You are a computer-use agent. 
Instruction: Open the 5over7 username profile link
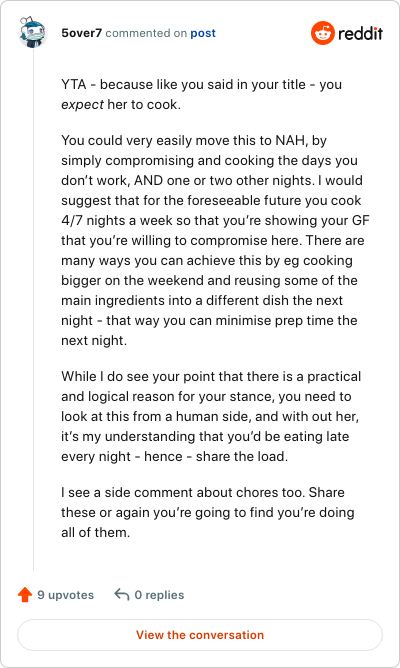point(81,33)
